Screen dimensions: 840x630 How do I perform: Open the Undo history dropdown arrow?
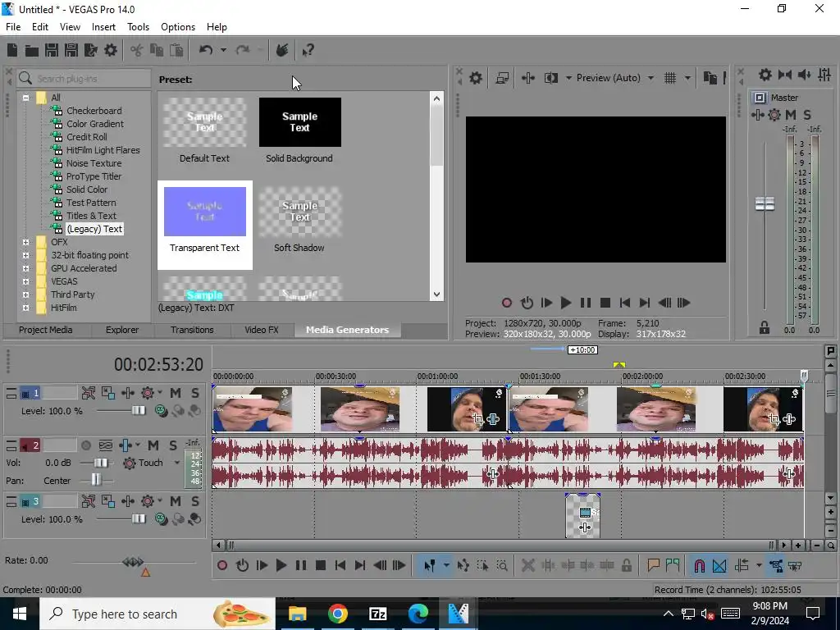coord(223,50)
